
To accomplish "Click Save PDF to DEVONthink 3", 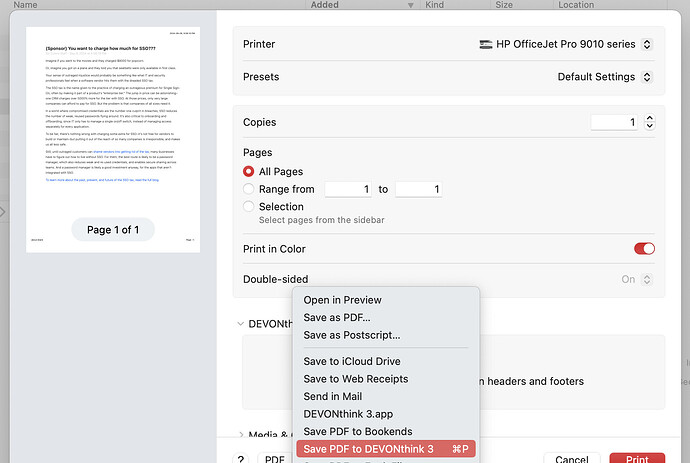I will (x=368, y=449).
